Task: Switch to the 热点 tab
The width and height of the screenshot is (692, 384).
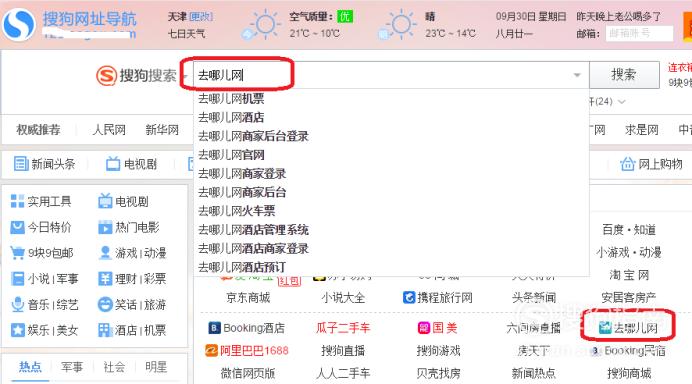Action: pyautogui.click(x=30, y=367)
